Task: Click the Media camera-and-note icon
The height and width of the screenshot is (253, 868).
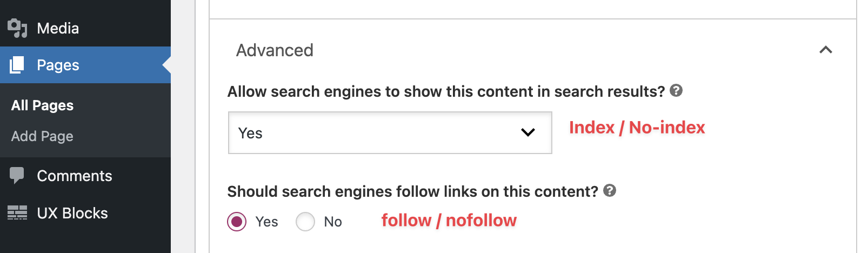Action: [x=17, y=28]
